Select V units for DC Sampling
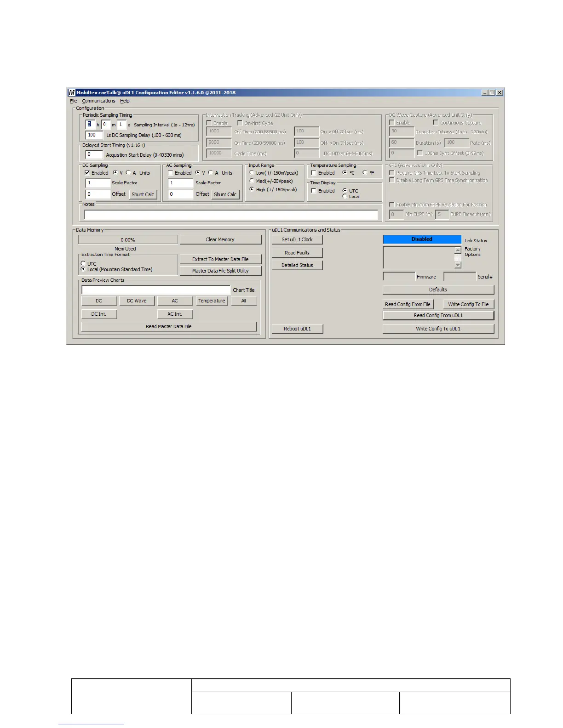 tap(115, 173)
